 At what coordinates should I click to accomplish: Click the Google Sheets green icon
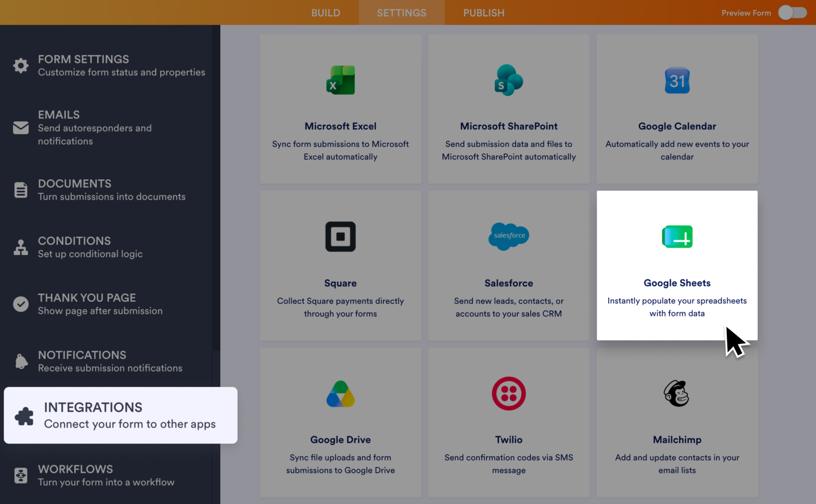(677, 237)
